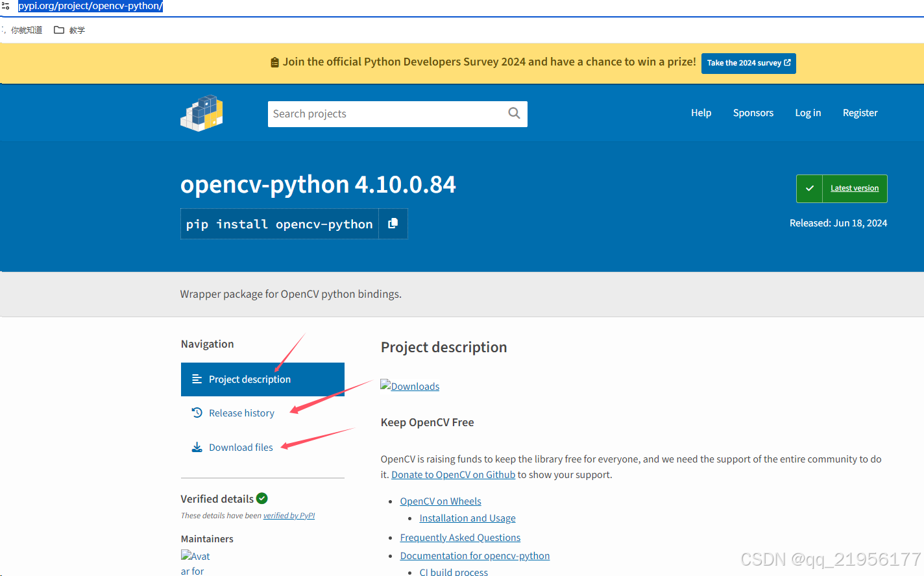Click the Downloads badge image

410,386
